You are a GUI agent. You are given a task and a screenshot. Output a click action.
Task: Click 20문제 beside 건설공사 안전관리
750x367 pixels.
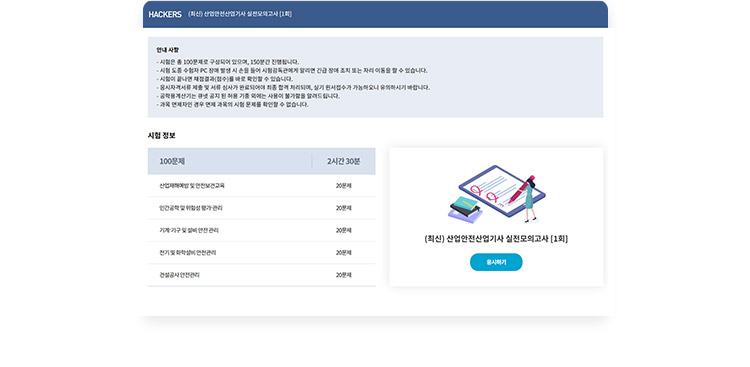point(343,275)
